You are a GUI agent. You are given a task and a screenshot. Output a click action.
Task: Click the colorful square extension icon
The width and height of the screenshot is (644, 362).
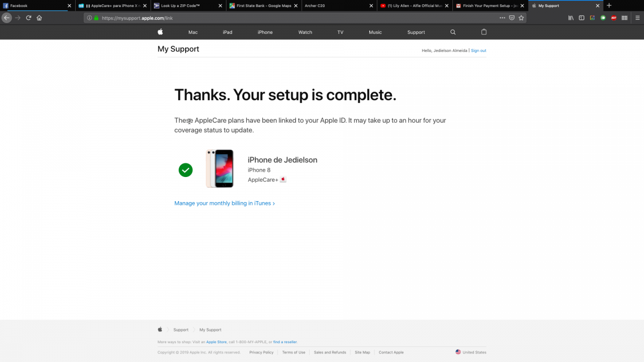(x=592, y=18)
